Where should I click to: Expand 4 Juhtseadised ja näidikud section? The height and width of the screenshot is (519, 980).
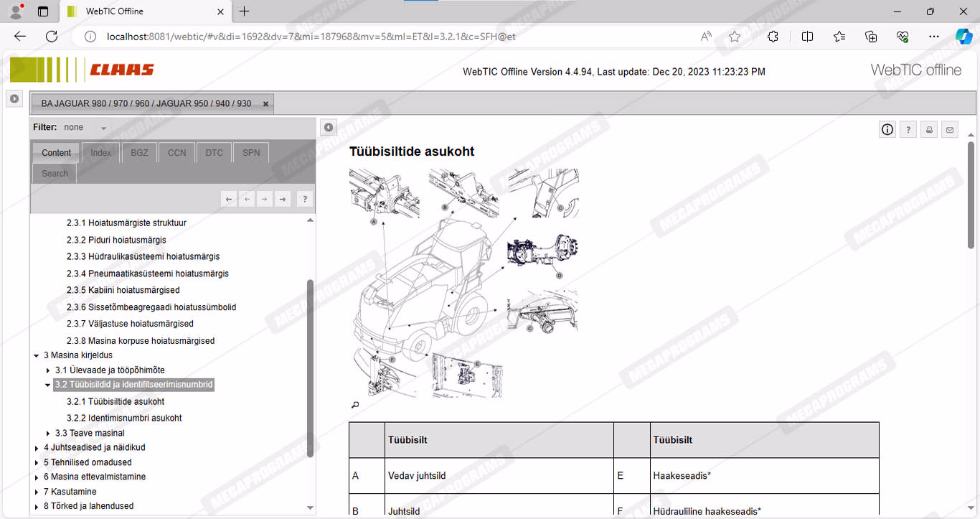tap(37, 448)
